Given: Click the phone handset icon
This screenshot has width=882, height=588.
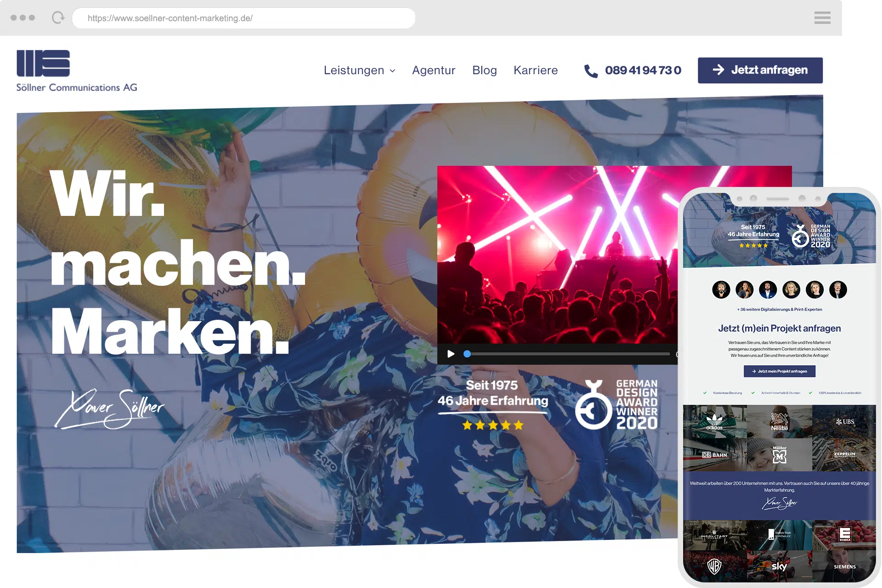Looking at the screenshot, I should coord(590,71).
